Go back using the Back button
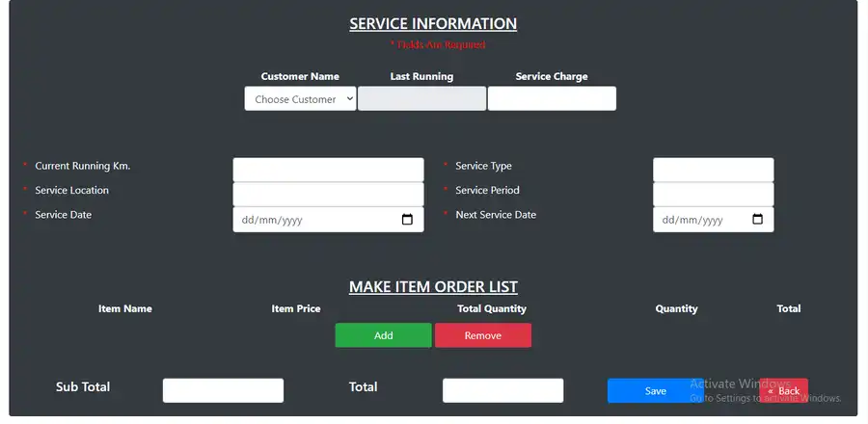This screenshot has width=868, height=424. coord(784,390)
